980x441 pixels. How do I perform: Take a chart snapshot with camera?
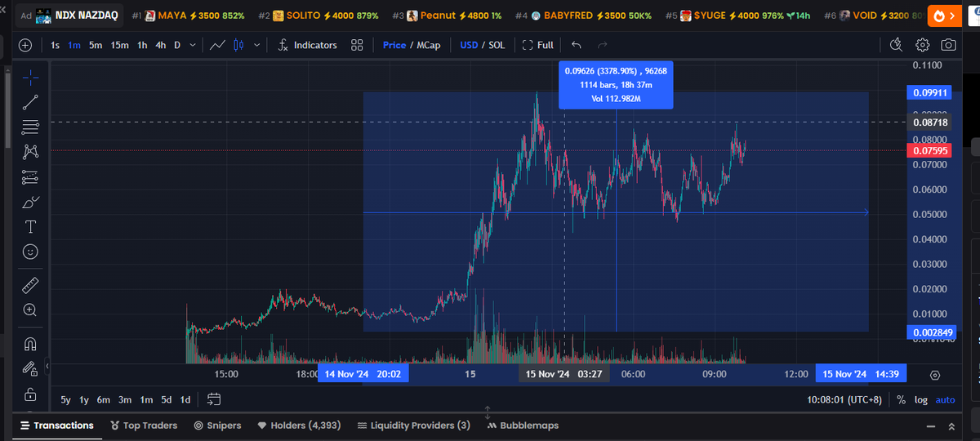click(x=948, y=45)
